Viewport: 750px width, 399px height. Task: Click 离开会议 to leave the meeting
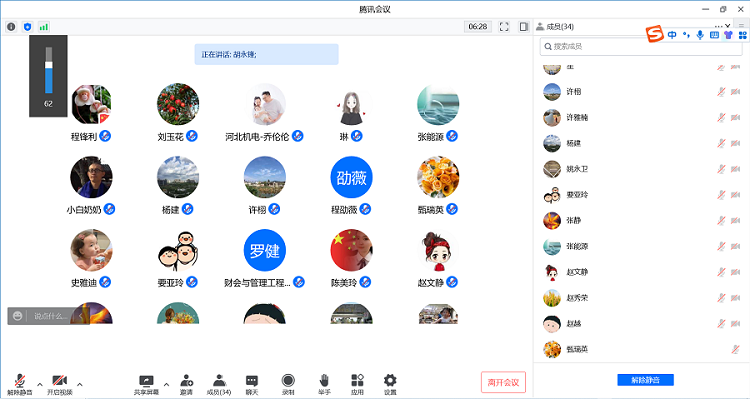click(503, 382)
